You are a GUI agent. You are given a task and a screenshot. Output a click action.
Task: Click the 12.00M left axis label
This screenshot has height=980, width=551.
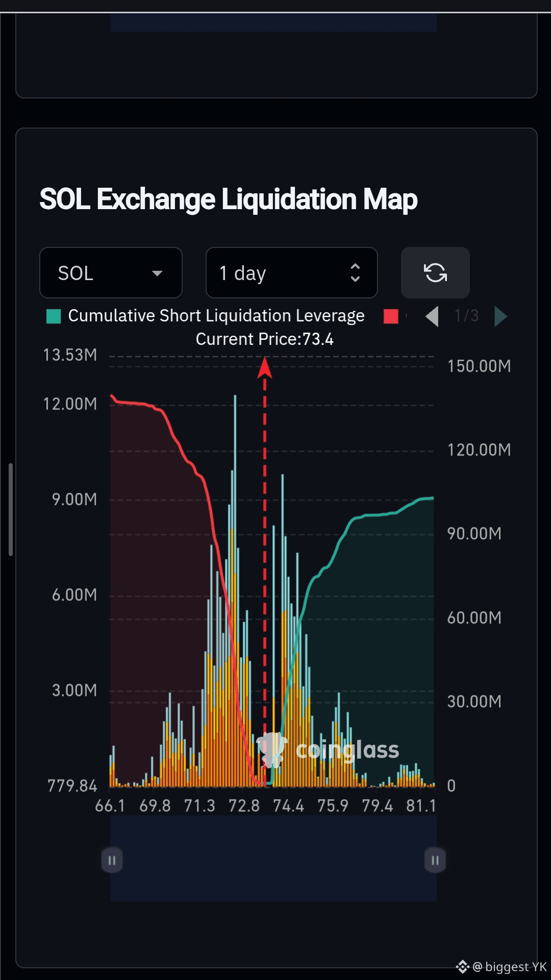[70, 404]
